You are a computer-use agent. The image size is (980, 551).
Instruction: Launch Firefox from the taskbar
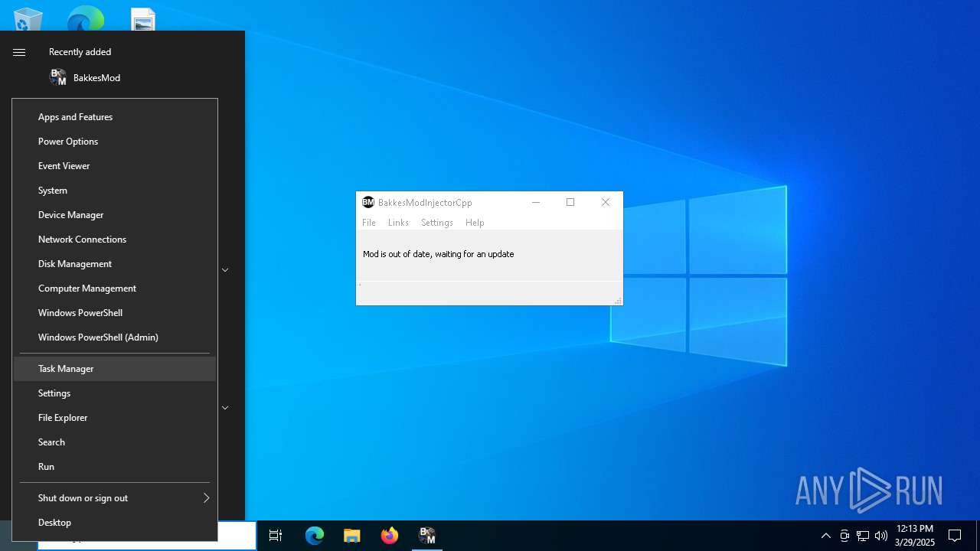coord(390,536)
